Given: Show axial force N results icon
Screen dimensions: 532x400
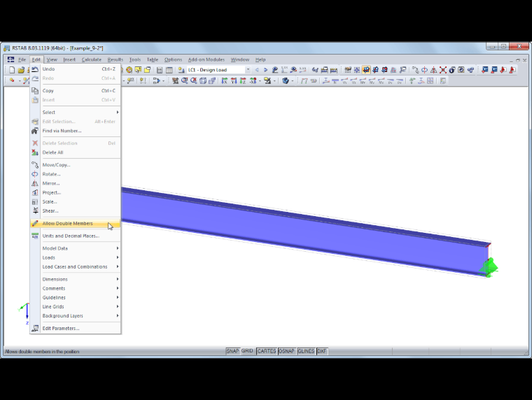Looking at the screenshot, I should click(335, 81).
